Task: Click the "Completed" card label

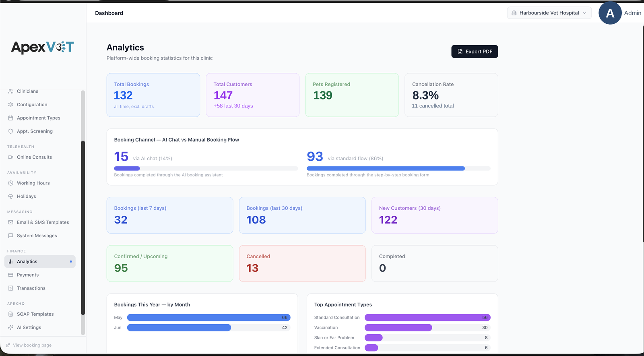Action: click(392, 257)
